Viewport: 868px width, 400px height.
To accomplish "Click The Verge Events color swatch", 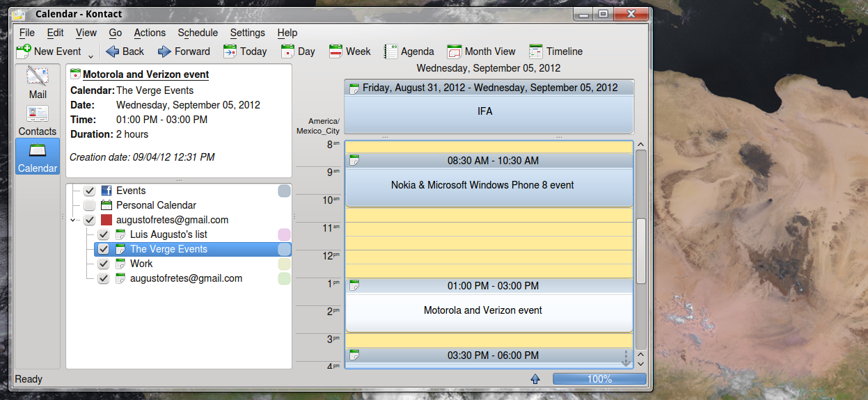I will pyautogui.click(x=284, y=249).
